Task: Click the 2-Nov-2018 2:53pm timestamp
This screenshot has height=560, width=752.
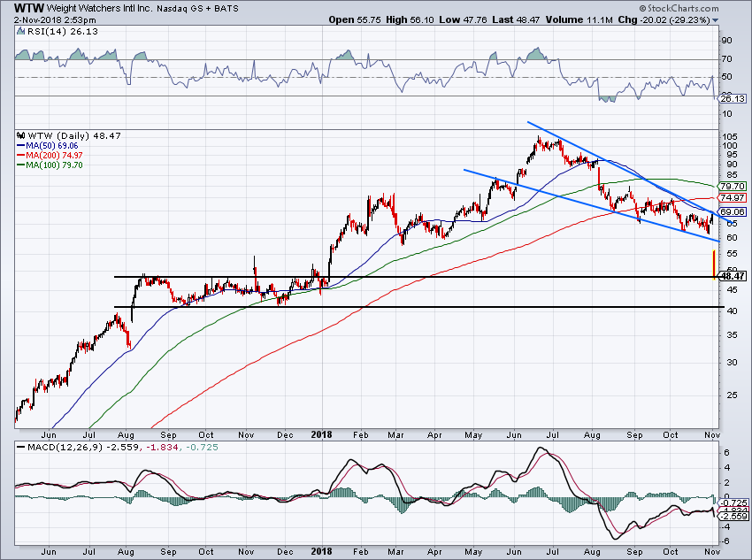Action: 55,20
